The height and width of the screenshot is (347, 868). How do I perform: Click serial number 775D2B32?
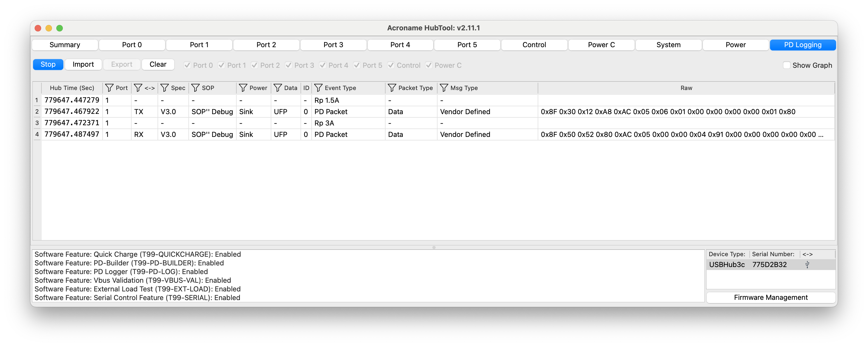769,265
